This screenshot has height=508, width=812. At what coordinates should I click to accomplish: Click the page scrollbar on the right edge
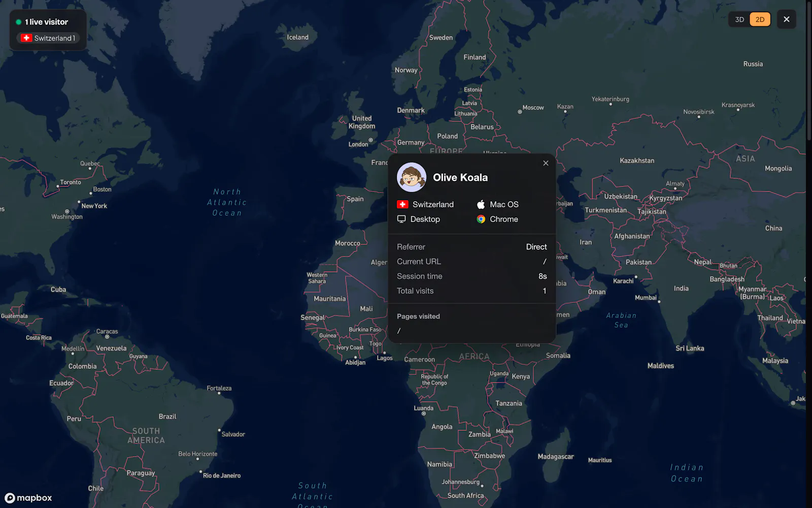(809, 71)
